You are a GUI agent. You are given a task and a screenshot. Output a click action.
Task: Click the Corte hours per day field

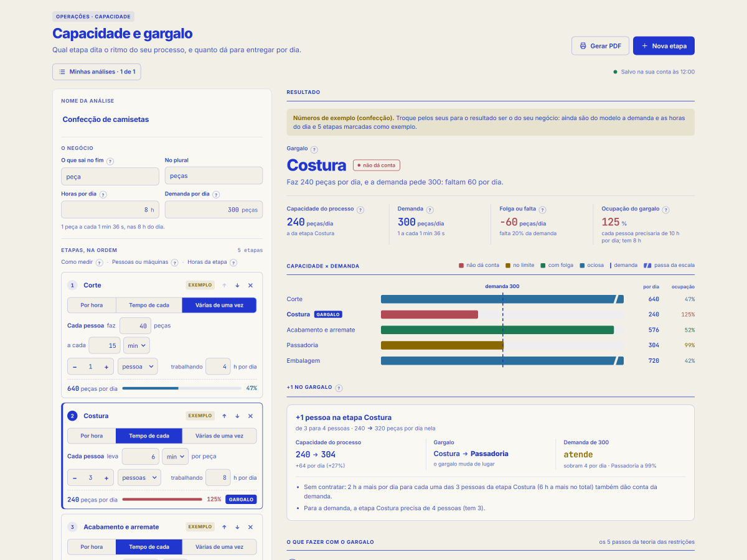[218, 366]
